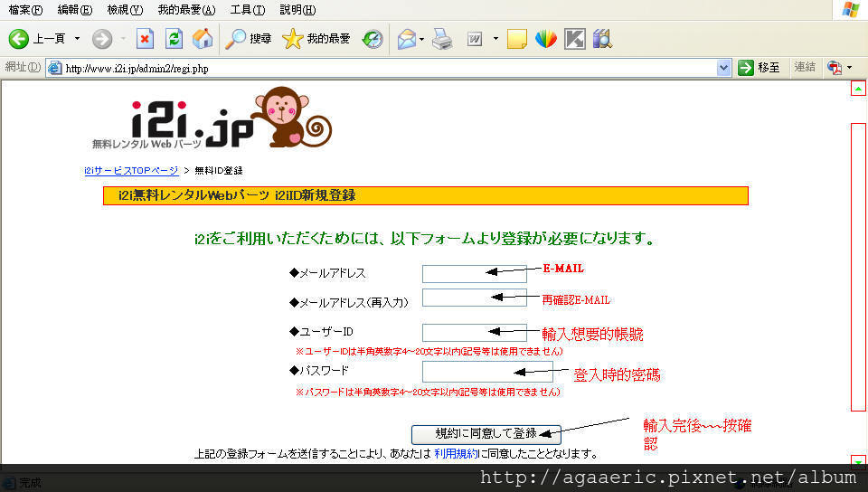This screenshot has height=492, width=868.
Task: Click the i2i.jp monkey logo
Action: coord(212,118)
